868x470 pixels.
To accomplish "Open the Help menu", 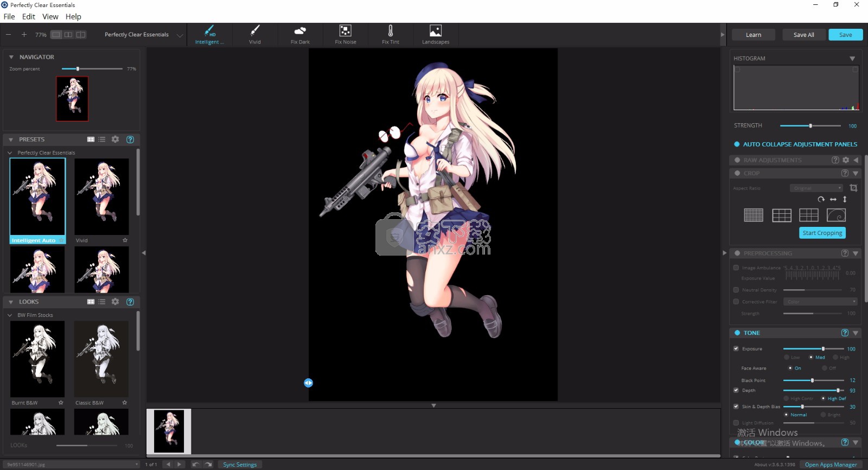I will [x=73, y=17].
